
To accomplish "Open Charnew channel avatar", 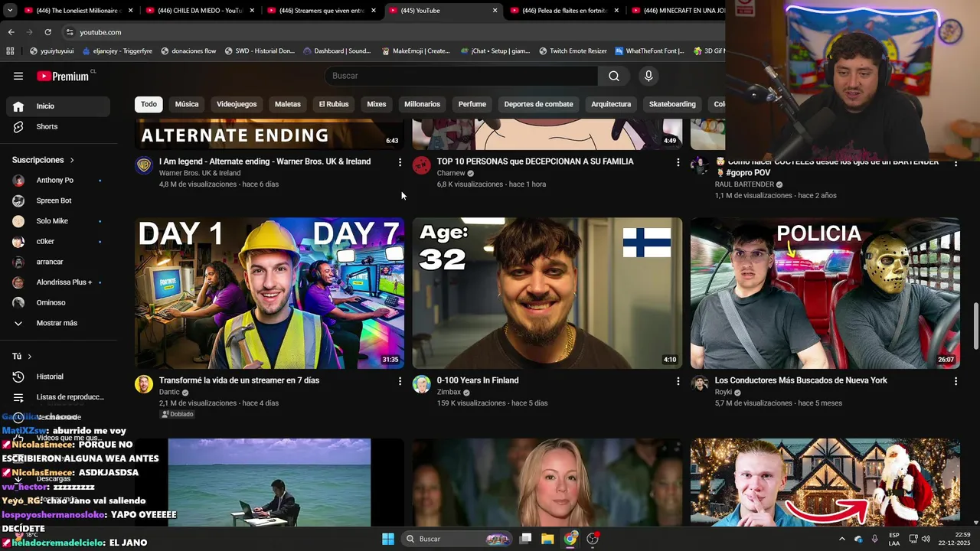I will pyautogui.click(x=422, y=165).
